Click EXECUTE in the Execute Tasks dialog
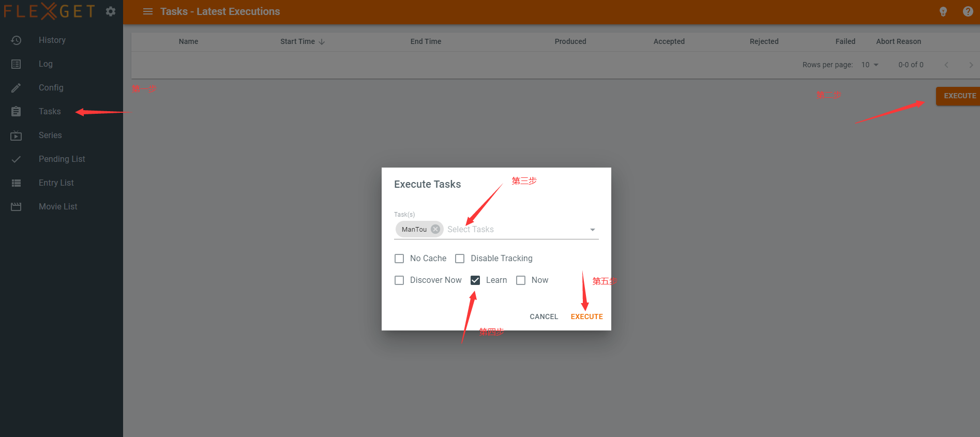This screenshot has width=980, height=437. [x=586, y=317]
